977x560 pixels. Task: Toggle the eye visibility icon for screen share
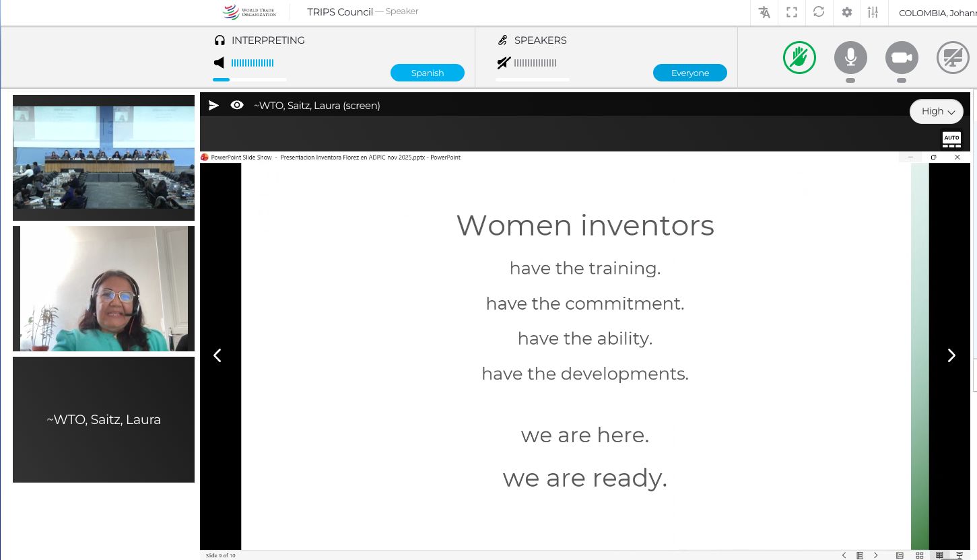pyautogui.click(x=237, y=105)
